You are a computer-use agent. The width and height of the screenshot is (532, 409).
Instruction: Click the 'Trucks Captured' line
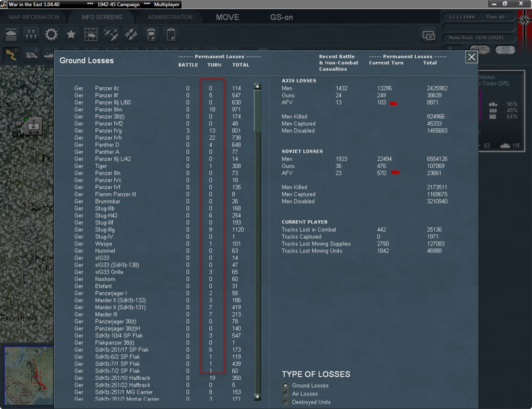[362, 236]
